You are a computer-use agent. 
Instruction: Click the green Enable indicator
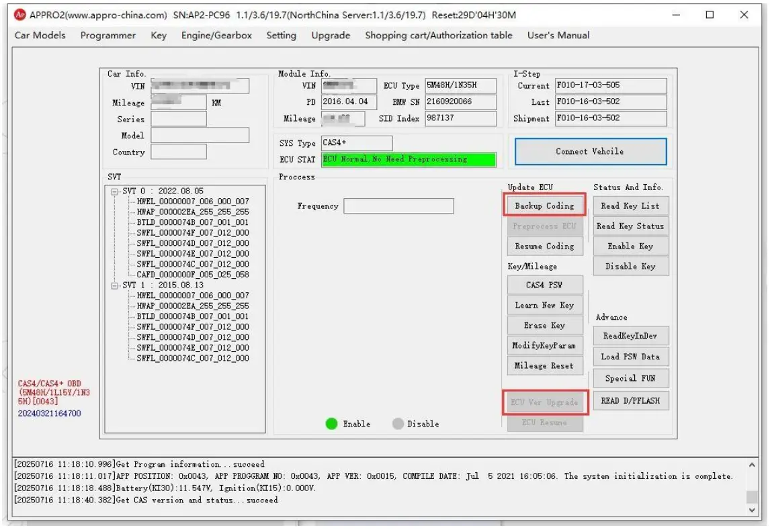coord(331,424)
